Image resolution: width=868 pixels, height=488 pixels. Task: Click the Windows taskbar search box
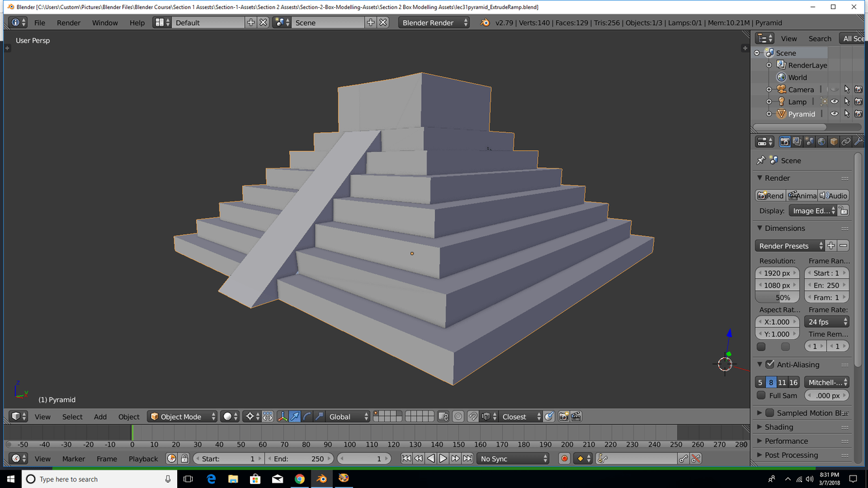[x=100, y=479]
